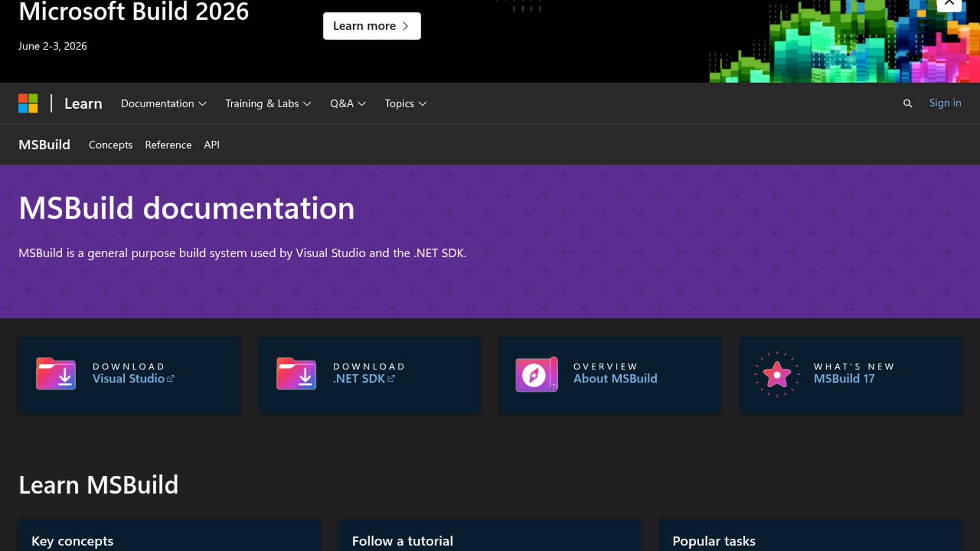This screenshot has height=551, width=980.
Task: Click the Visual Studio download folder icon
Action: pos(56,374)
